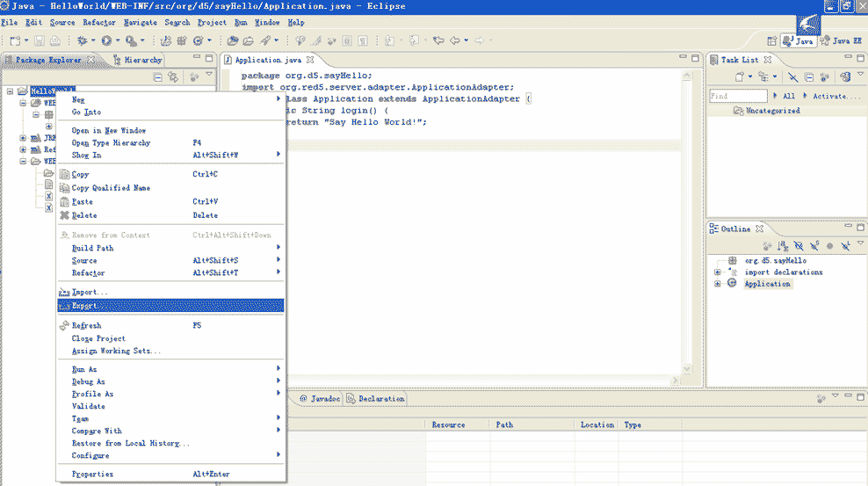Screen dimensions: 868x486
Task: Click the Open Type toolbar icon
Action: pos(233,40)
